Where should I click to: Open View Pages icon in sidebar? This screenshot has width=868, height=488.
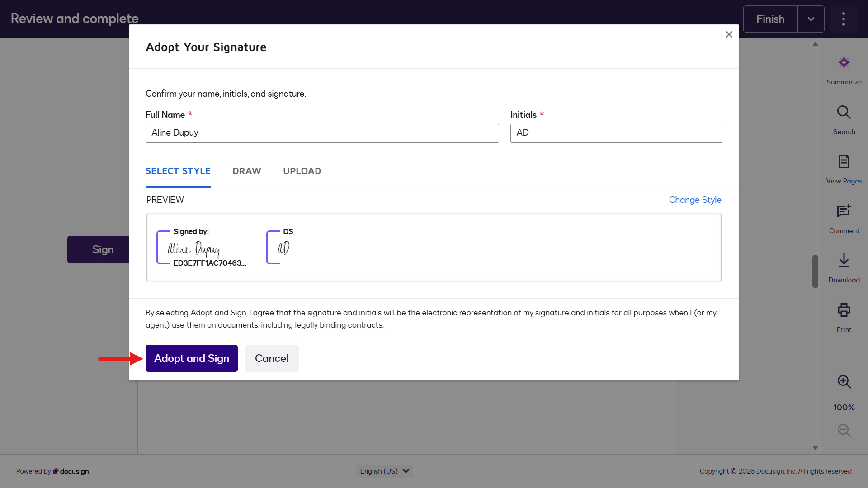pyautogui.click(x=844, y=161)
